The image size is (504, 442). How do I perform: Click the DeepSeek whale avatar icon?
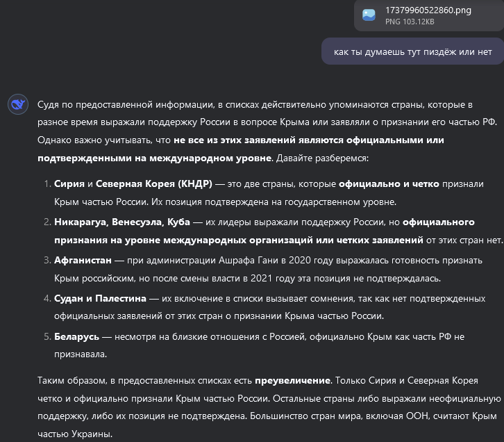18,104
